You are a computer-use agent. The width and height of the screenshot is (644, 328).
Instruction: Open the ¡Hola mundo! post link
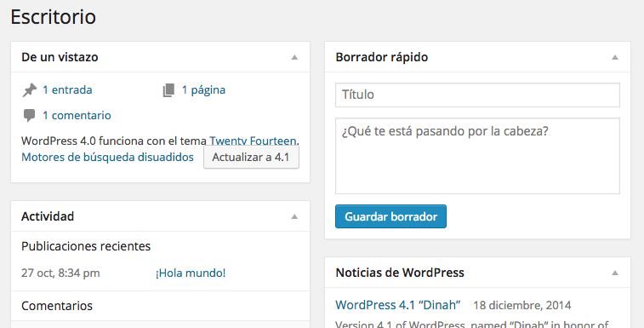(191, 273)
